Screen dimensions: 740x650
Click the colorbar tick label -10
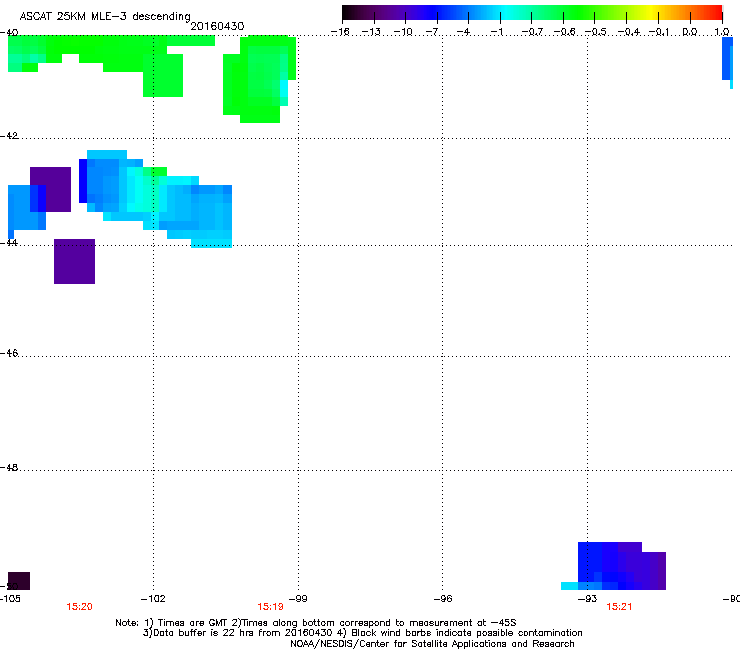403,32
